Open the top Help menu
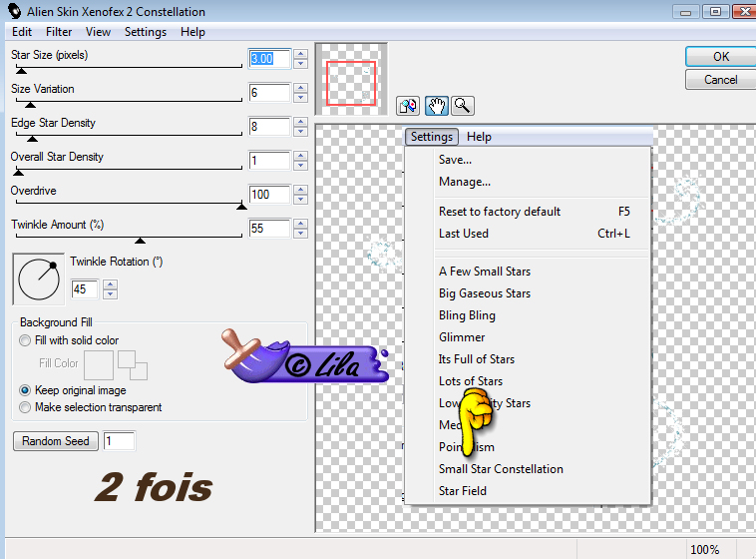The width and height of the screenshot is (756, 559). (x=192, y=32)
